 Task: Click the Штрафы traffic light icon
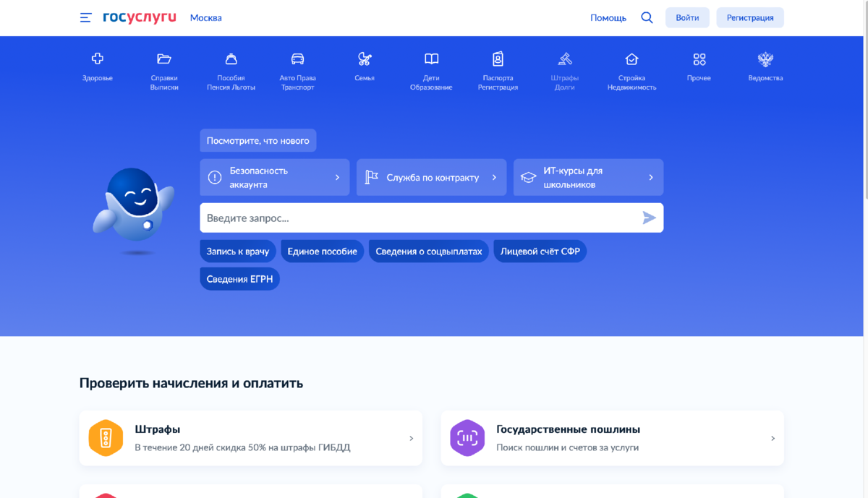(x=106, y=438)
